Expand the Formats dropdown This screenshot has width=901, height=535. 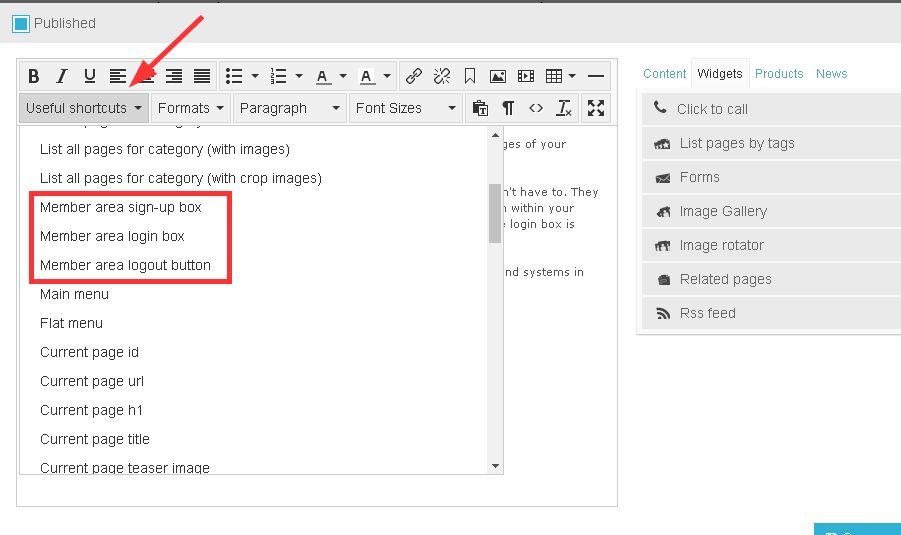(190, 108)
